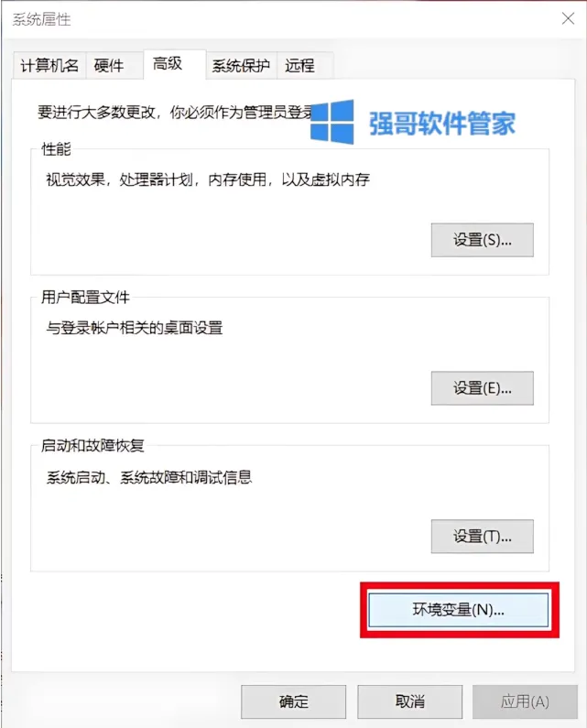Click the 强哥软件管家 watermark text
The width and height of the screenshot is (587, 728).
click(x=442, y=123)
